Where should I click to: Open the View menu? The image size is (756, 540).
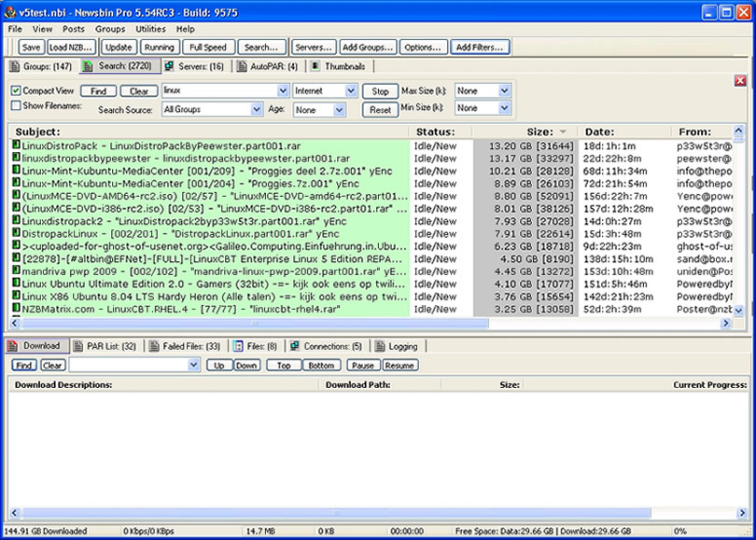pos(42,29)
